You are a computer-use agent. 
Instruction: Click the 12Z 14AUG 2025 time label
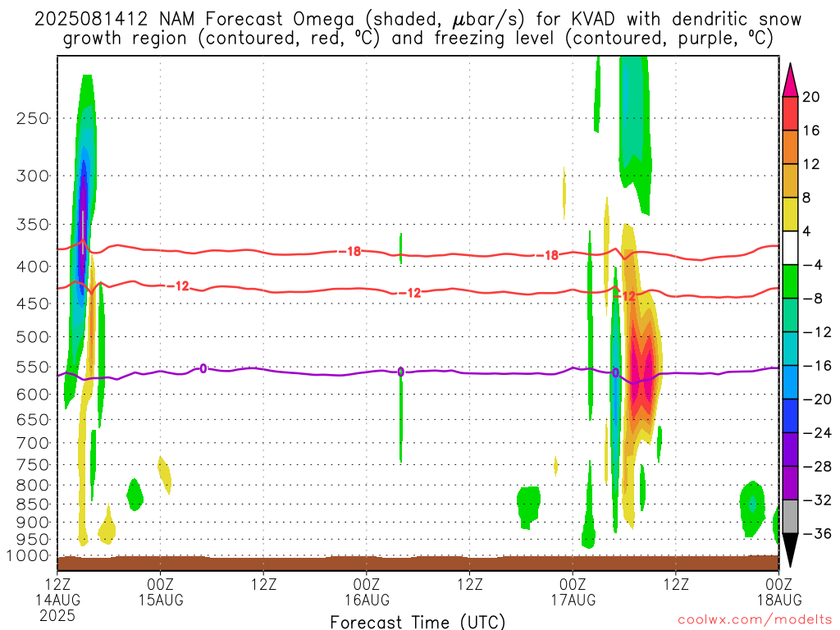pos(57,600)
